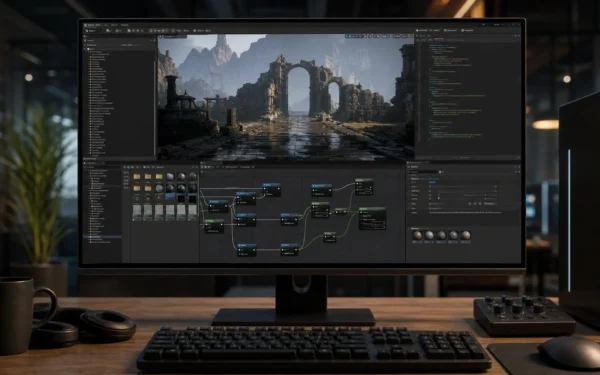Select the blue-highlighted asset in the asset browser
Image resolution: width=600 pixels, height=375 pixels.
(170, 196)
